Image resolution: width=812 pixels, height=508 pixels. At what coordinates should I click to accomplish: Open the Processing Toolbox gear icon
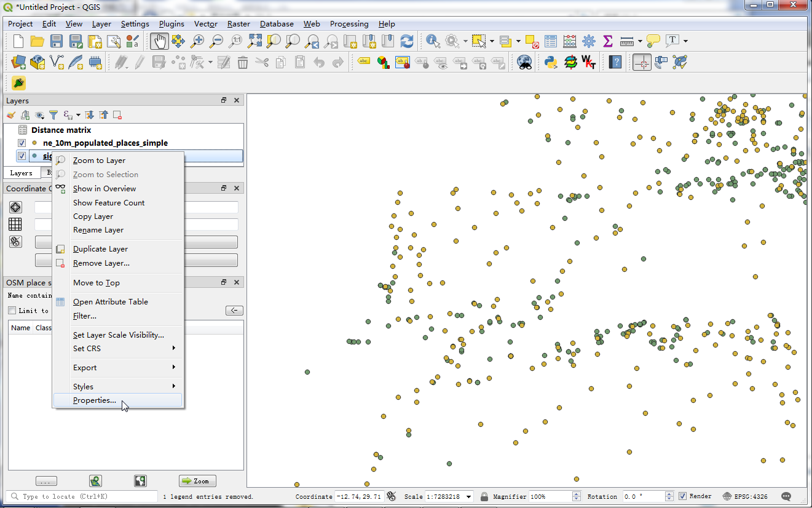[589, 41]
